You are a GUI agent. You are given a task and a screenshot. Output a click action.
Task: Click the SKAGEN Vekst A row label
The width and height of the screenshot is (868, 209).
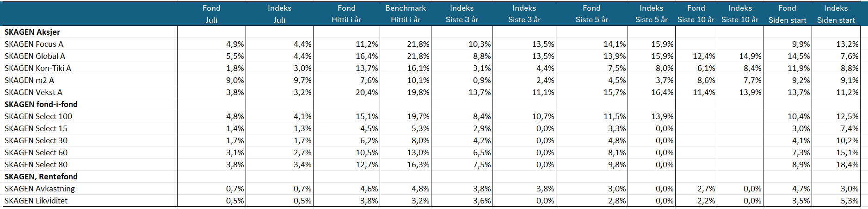[33, 92]
